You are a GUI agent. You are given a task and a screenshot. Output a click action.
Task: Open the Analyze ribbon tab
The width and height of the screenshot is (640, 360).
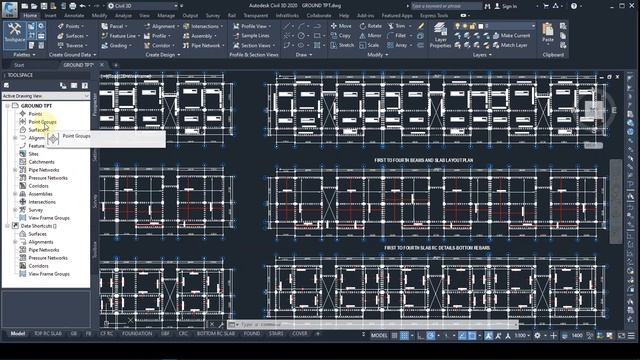click(x=123, y=16)
